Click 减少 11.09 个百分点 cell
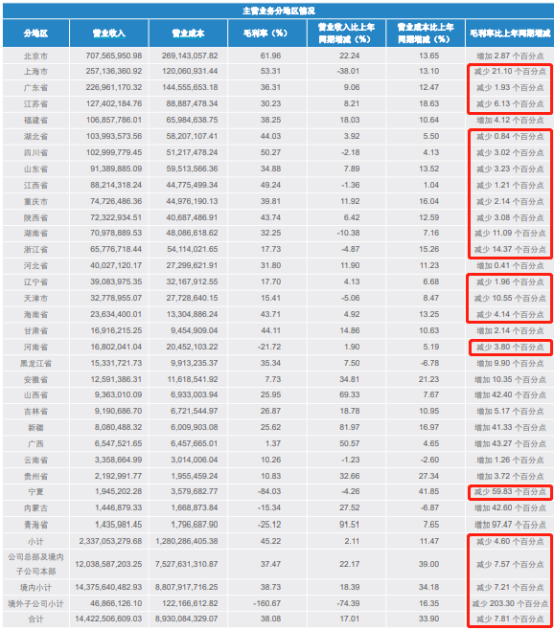Viewport: 554px width, 631px height. point(510,233)
